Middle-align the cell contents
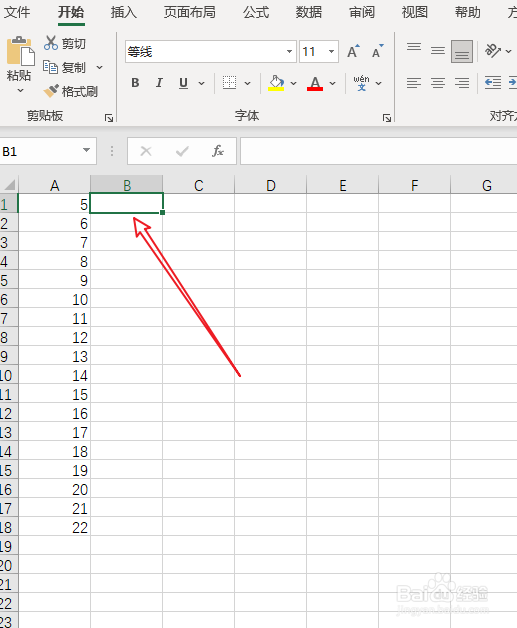The image size is (517, 628). pyautogui.click(x=438, y=51)
